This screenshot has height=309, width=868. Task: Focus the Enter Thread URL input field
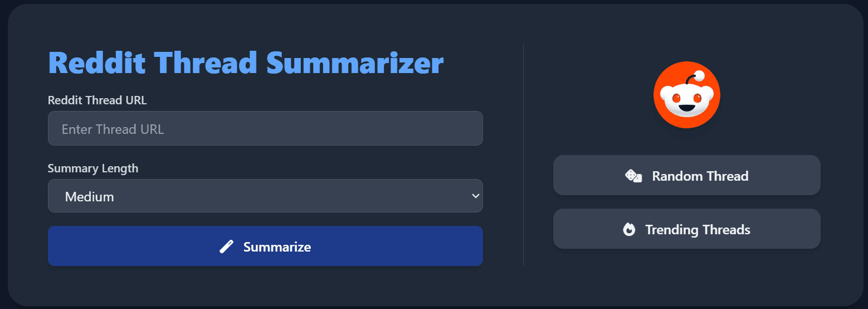[265, 129]
